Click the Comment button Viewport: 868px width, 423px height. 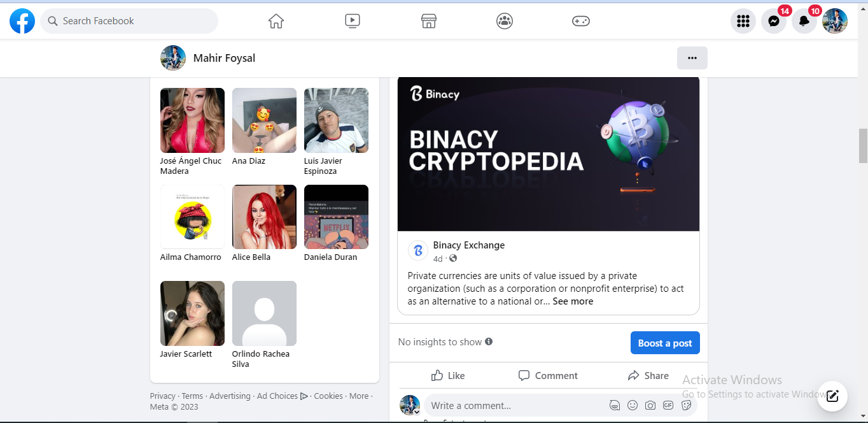(x=548, y=376)
